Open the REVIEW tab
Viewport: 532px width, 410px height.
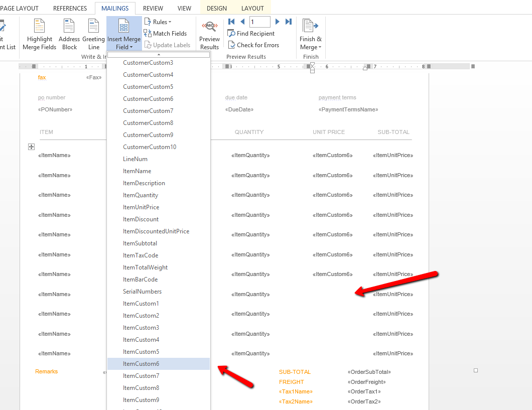(153, 9)
